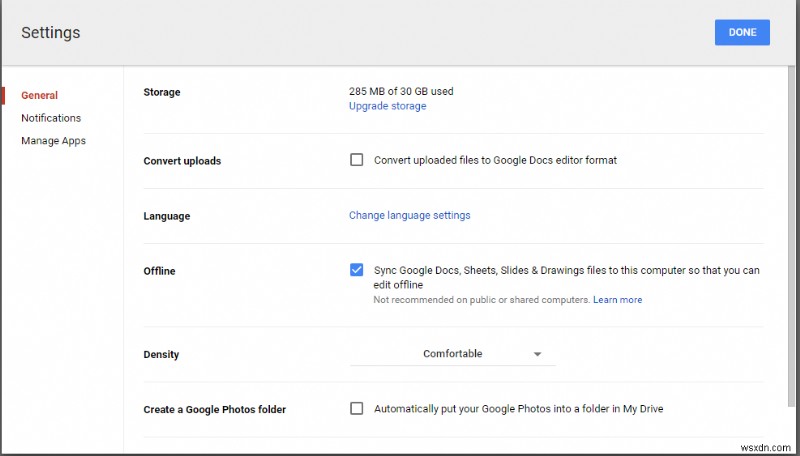Click 'Create a Google Photos folder' label

pyautogui.click(x=214, y=409)
